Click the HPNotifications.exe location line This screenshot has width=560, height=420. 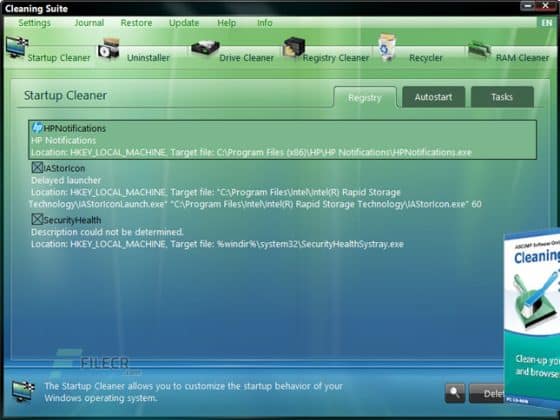251,152
